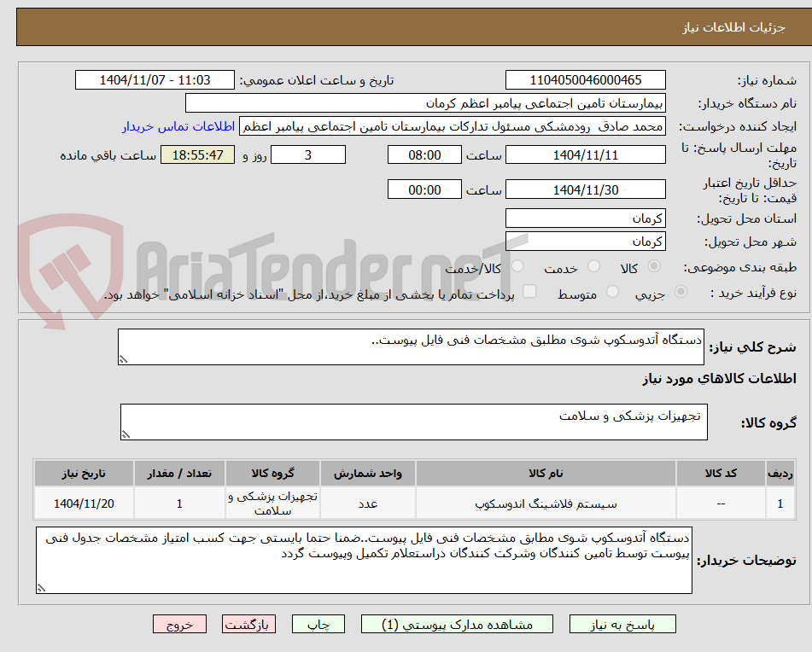Click the unit cell عدد
The height and width of the screenshot is (652, 812).
(368, 504)
